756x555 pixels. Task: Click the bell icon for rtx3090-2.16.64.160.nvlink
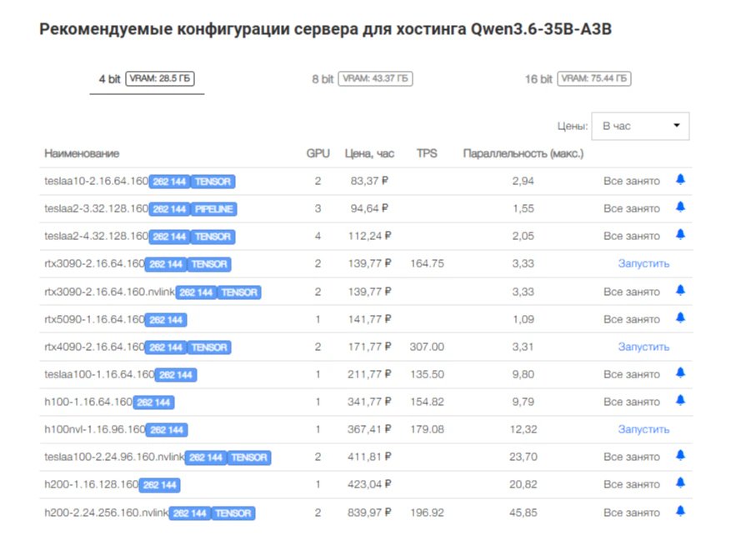[x=680, y=290]
